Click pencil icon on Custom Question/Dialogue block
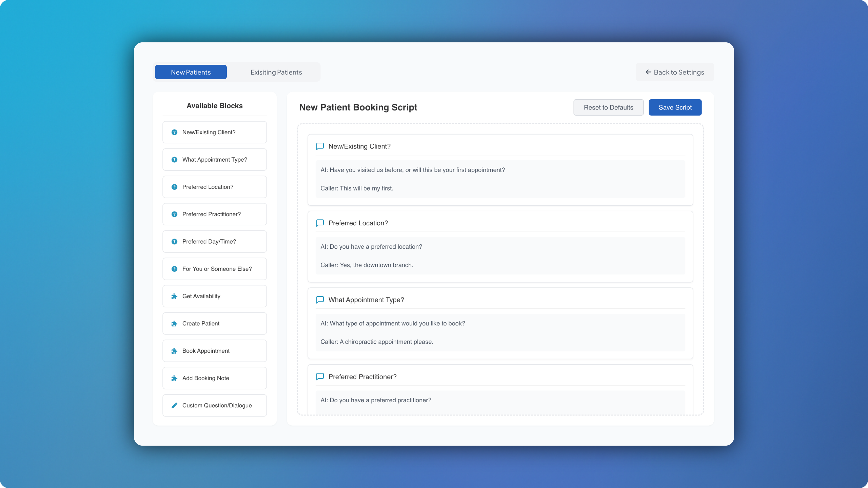 coord(174,405)
